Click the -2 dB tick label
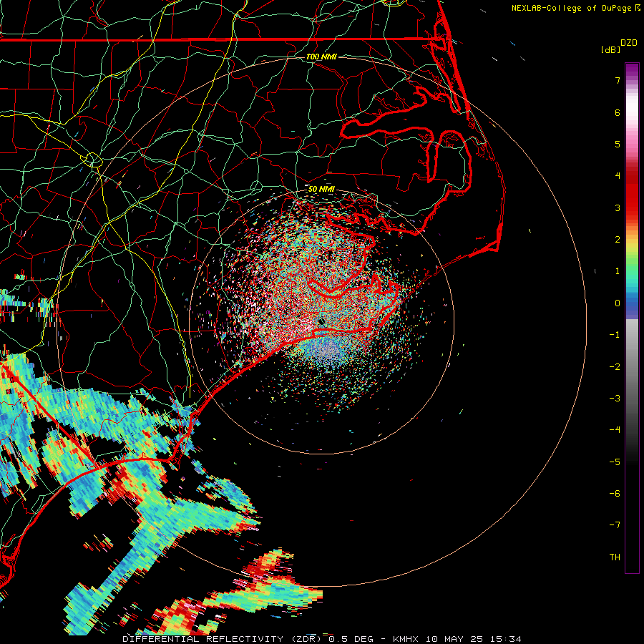The width and height of the screenshot is (644, 644). (615, 367)
